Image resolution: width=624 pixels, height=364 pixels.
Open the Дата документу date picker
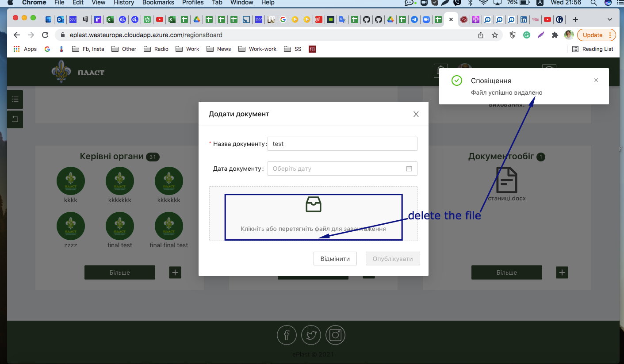tap(342, 169)
